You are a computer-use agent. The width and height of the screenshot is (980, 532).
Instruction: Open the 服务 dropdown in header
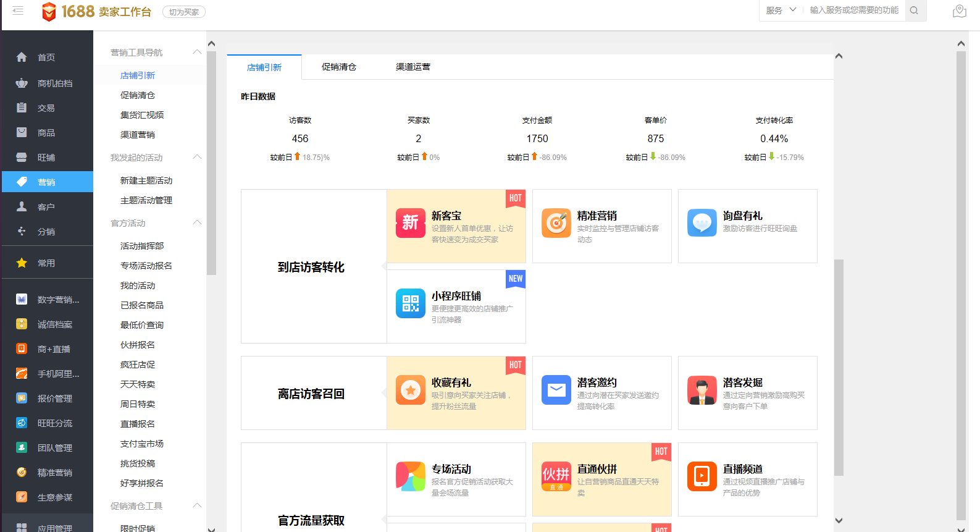[x=781, y=11]
